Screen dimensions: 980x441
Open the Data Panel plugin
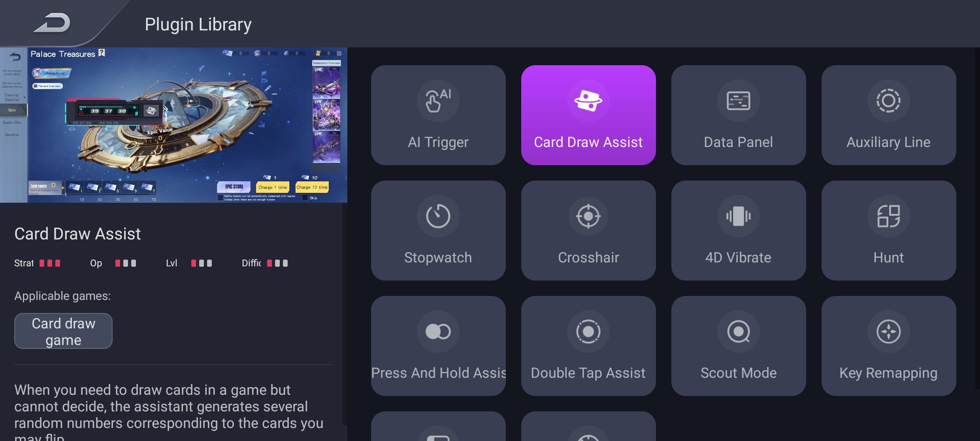738,115
